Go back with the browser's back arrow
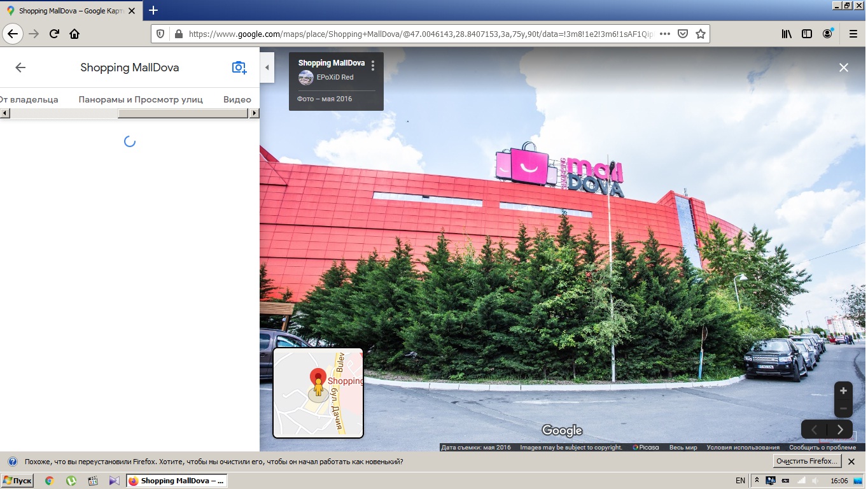 click(x=13, y=34)
